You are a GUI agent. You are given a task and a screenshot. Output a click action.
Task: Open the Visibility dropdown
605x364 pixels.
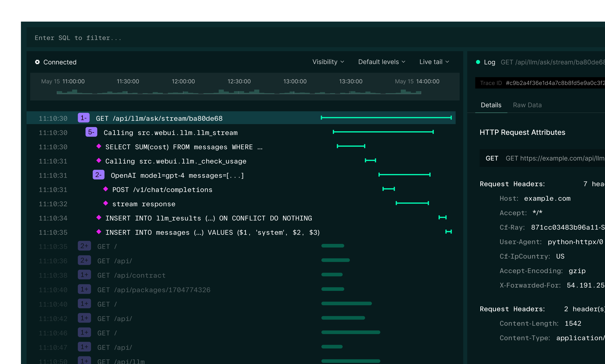(x=328, y=62)
